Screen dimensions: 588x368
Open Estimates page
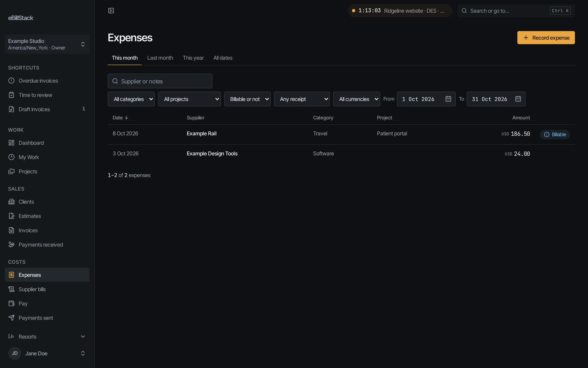coord(47,216)
